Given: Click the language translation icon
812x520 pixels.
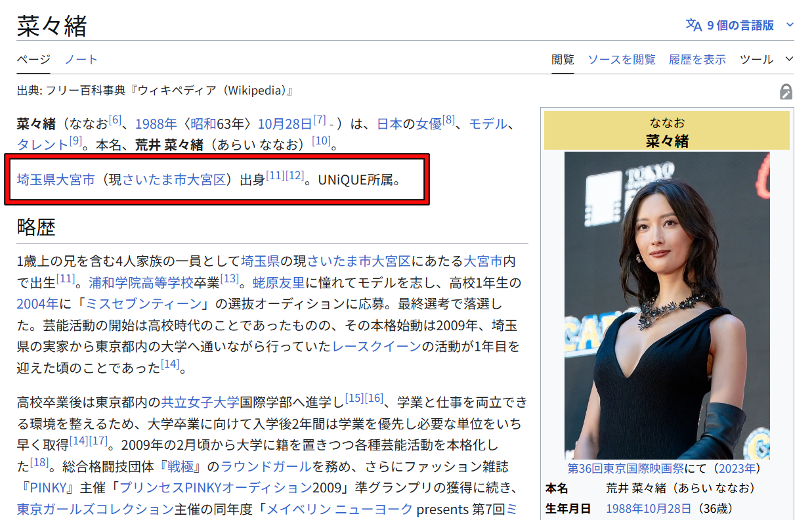Looking at the screenshot, I should point(693,25).
